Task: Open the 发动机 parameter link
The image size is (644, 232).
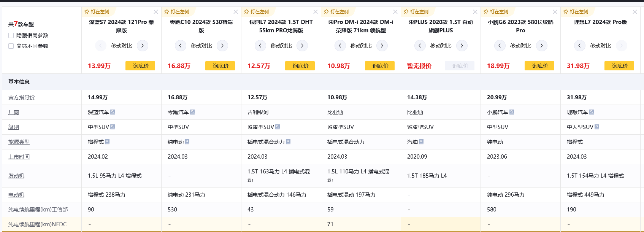Action: tap(16, 176)
